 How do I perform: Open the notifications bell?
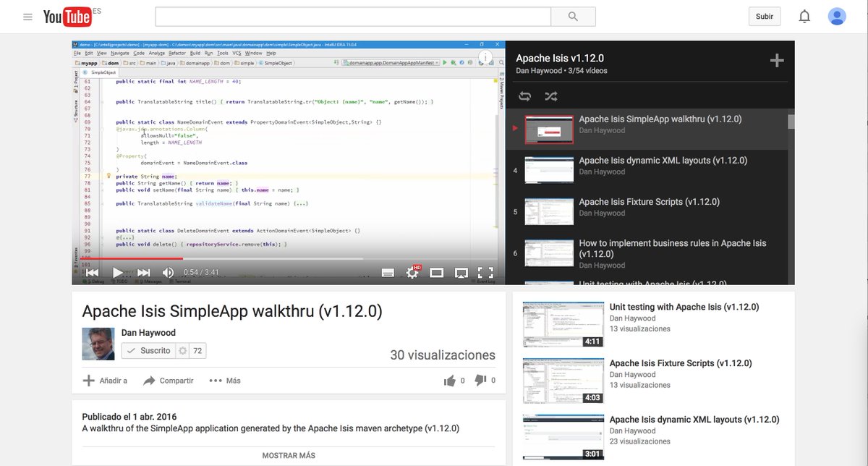coord(804,17)
